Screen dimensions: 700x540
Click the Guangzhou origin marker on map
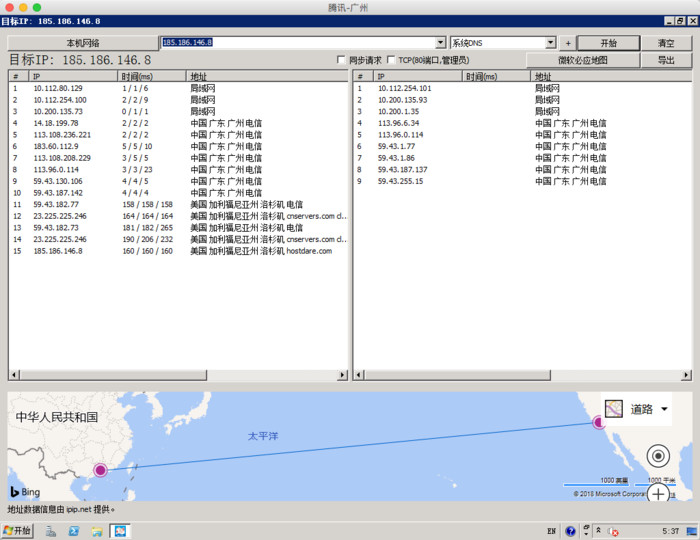[x=100, y=470]
